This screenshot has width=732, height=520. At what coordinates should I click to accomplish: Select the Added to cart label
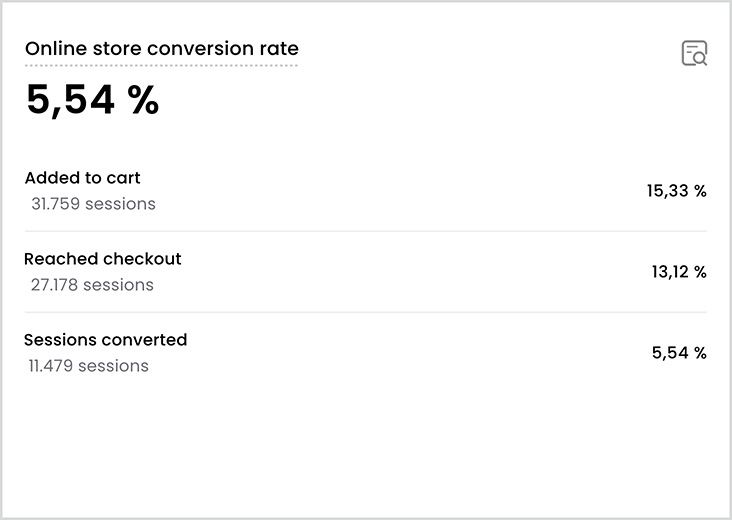coord(82,178)
